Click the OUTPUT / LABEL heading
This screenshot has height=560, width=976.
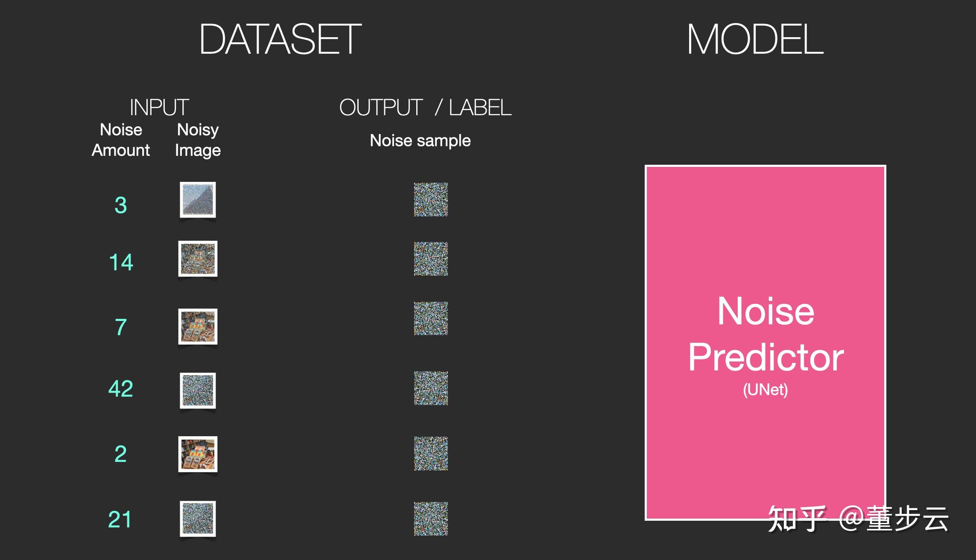point(425,107)
